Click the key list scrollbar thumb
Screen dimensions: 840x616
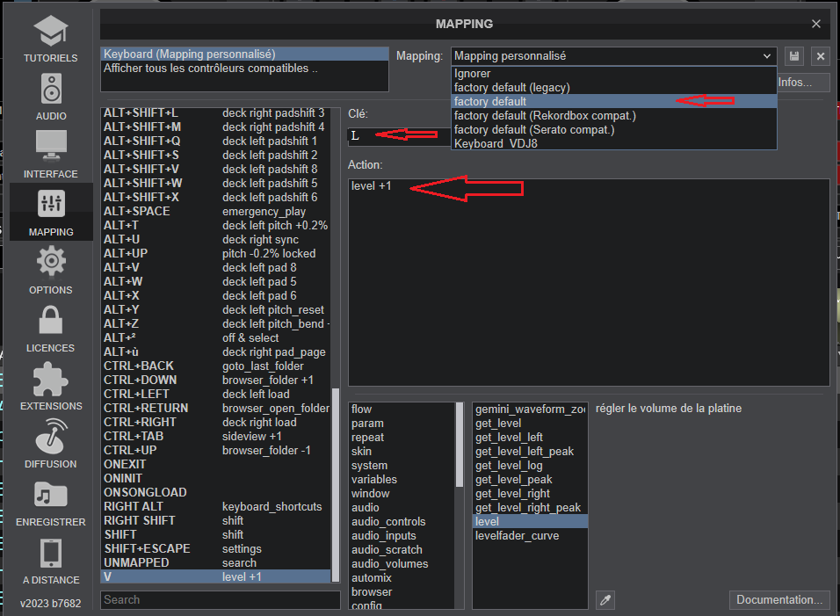[336, 485]
